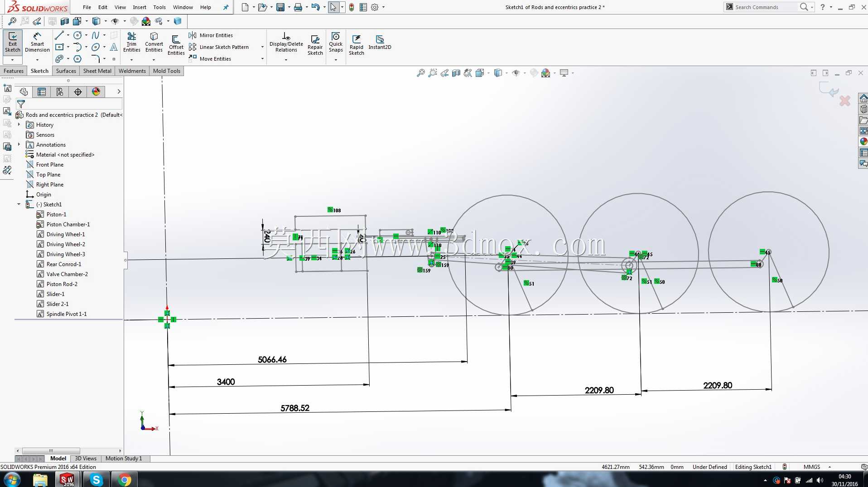Select Driving Wheel-2 block

click(x=66, y=244)
